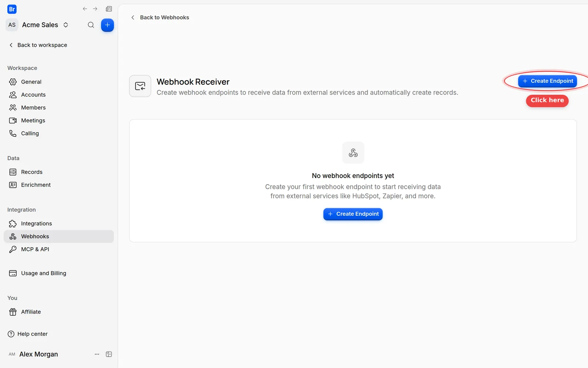
Task: Click the MCP & API key icon
Action: point(13,249)
